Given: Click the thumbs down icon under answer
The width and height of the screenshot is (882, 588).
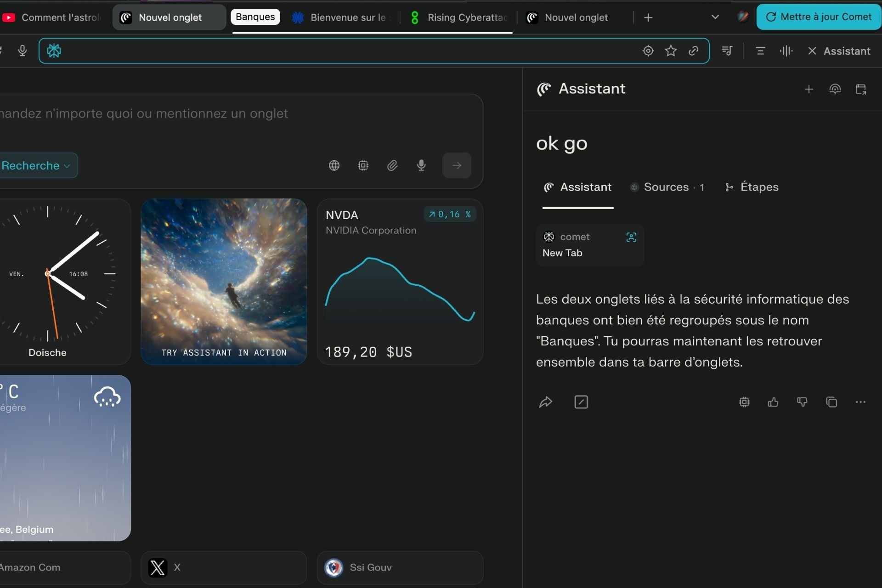Looking at the screenshot, I should [802, 402].
